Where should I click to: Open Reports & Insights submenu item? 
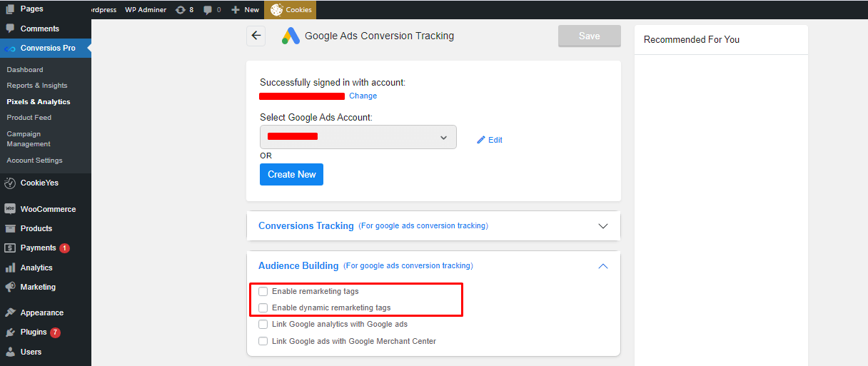click(37, 86)
